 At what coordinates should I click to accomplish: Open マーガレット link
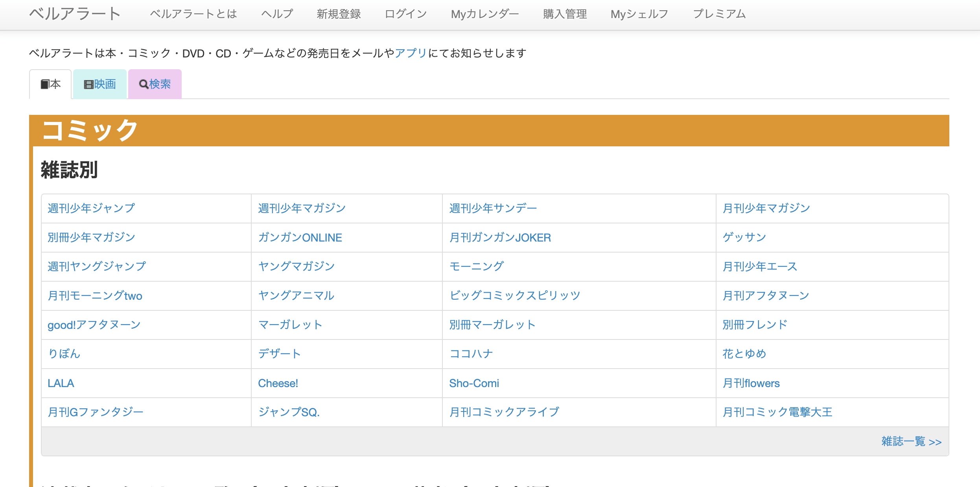point(291,325)
